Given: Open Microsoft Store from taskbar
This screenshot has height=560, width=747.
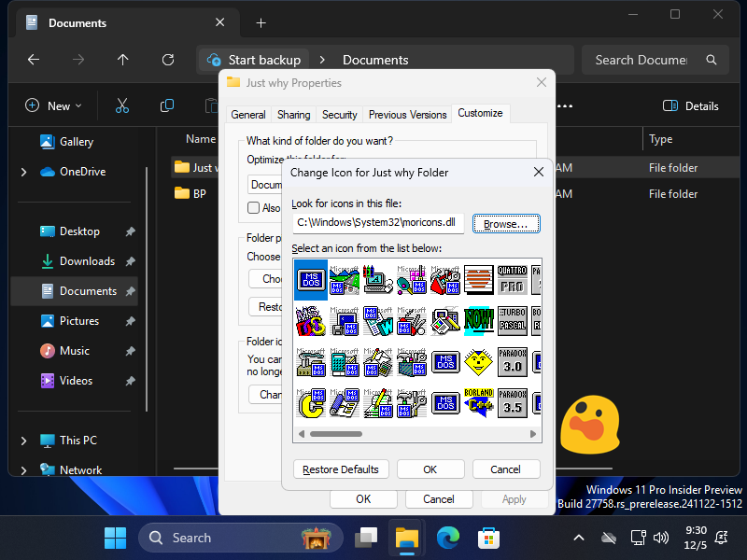Looking at the screenshot, I should click(488, 539).
